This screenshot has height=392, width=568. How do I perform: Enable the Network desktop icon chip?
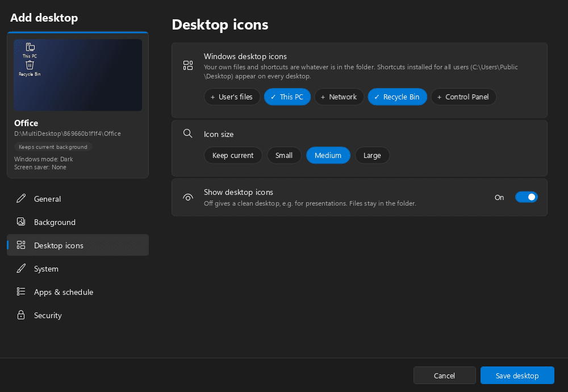click(339, 97)
